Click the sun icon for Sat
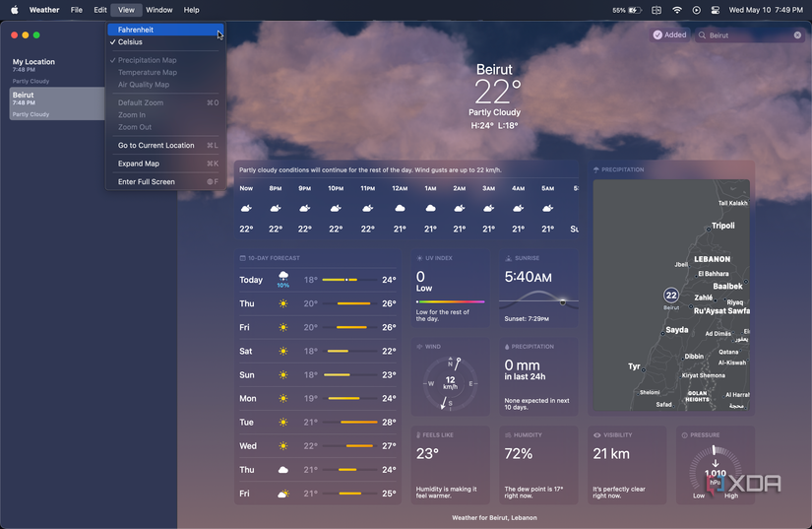The image size is (812, 529). click(x=283, y=352)
